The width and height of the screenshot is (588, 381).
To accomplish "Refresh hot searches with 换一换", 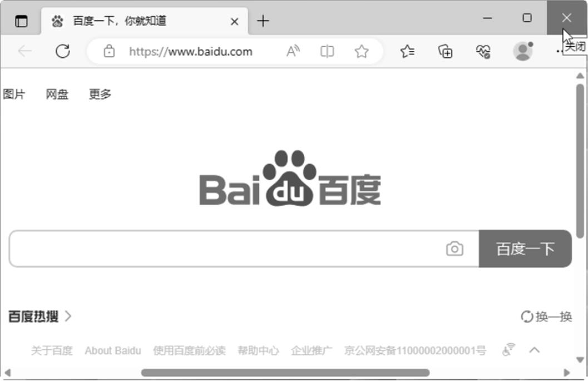I will point(546,316).
